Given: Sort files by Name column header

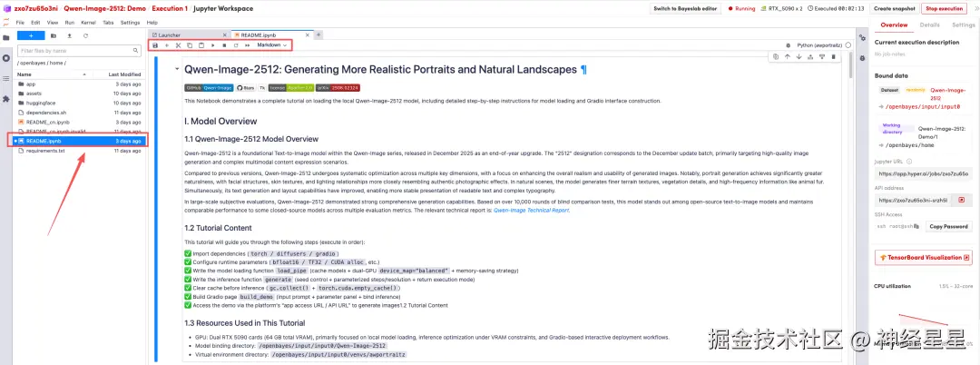Looking at the screenshot, I should coord(54,74).
